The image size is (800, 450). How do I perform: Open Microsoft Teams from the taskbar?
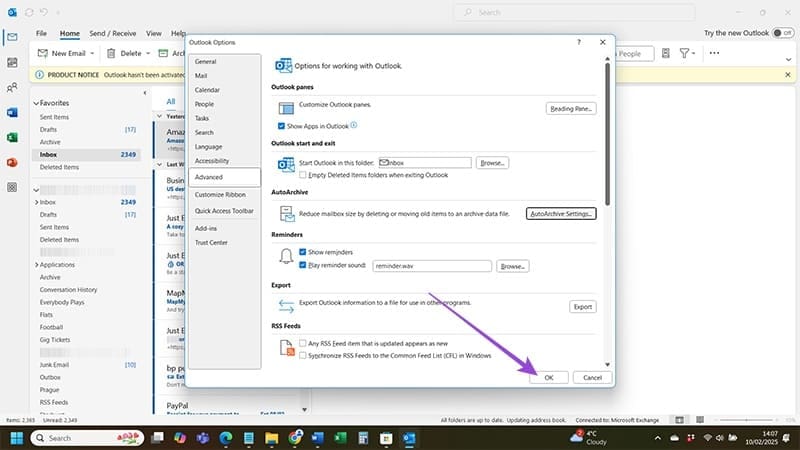coord(203,438)
